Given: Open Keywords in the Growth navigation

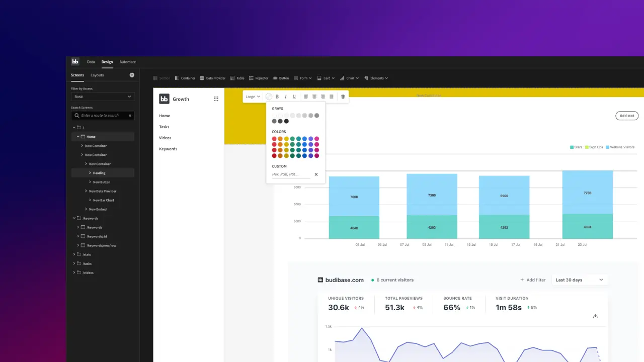Looking at the screenshot, I should [x=168, y=149].
